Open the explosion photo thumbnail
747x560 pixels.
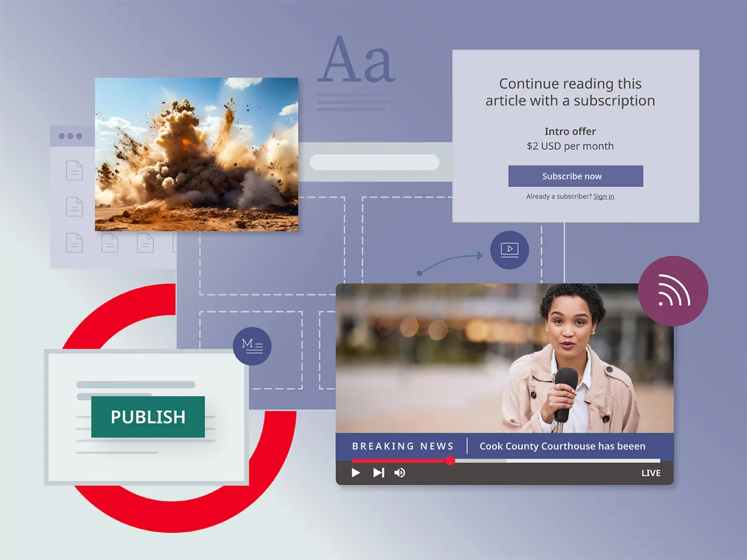click(x=196, y=153)
